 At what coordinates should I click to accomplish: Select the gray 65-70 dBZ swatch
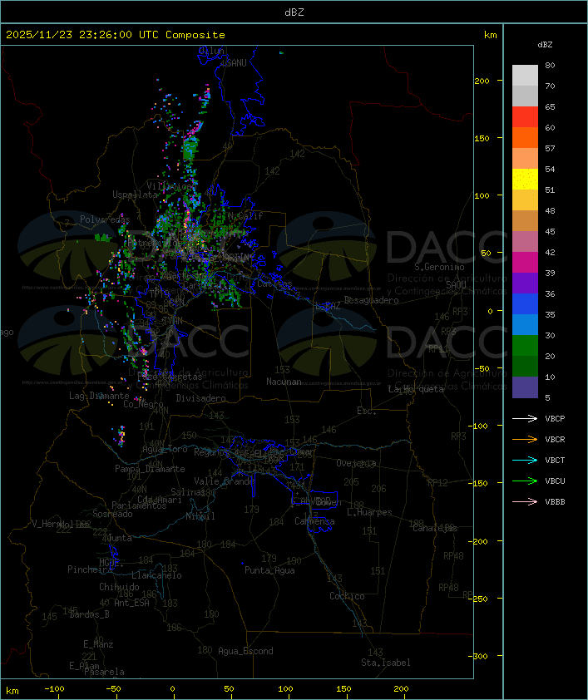[525, 96]
